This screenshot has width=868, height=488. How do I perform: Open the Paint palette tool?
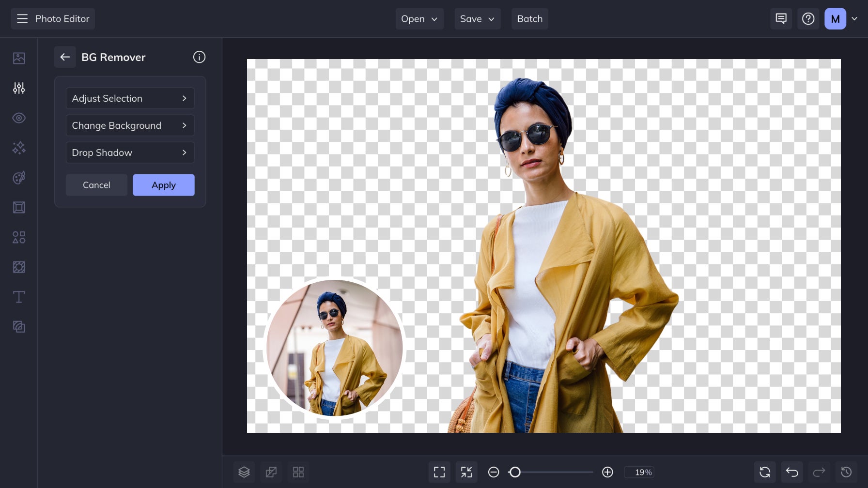[18, 178]
